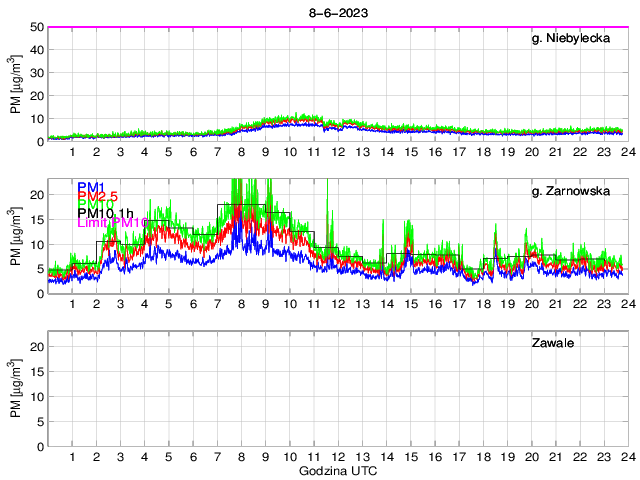Click hour 1 tick under the Zawale chart
The width and height of the screenshot is (640, 480).
click(73, 457)
